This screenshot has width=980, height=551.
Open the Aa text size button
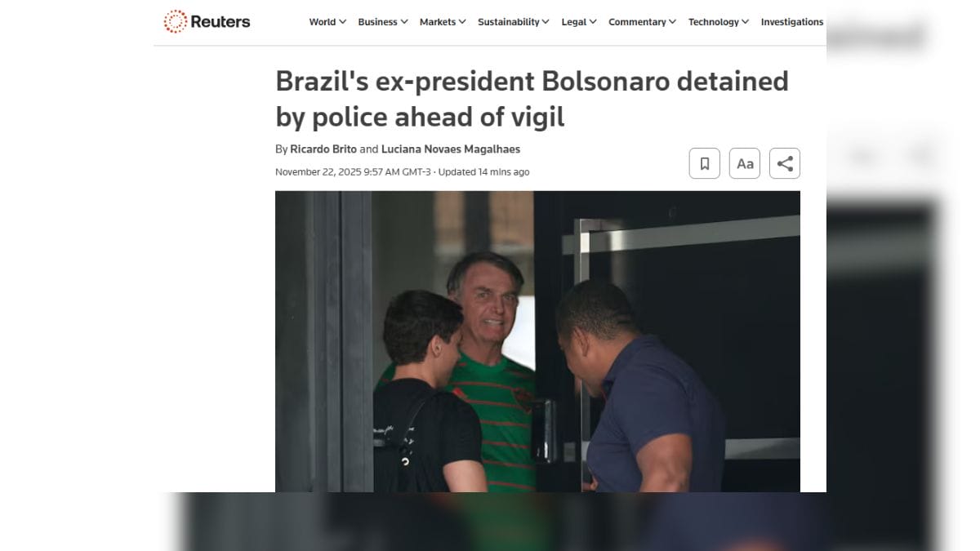[x=745, y=163]
